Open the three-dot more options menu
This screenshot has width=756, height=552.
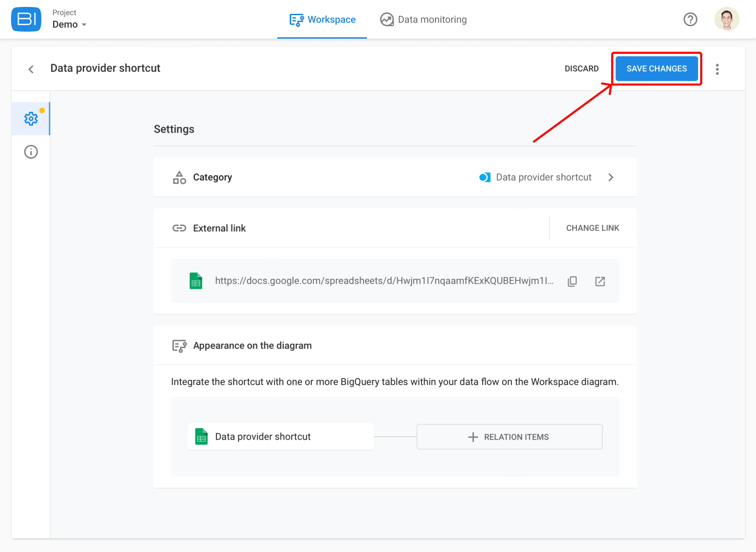click(717, 69)
